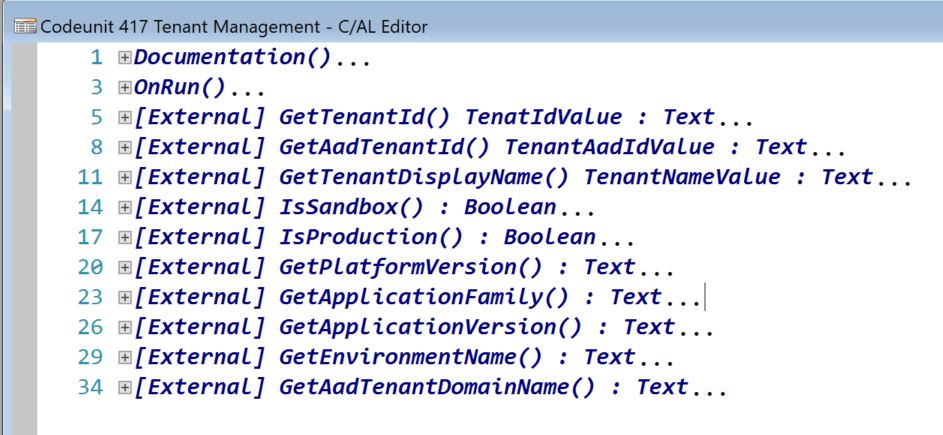The image size is (943, 435).
Task: Expand the GetTenantId() function
Action: pos(124,118)
